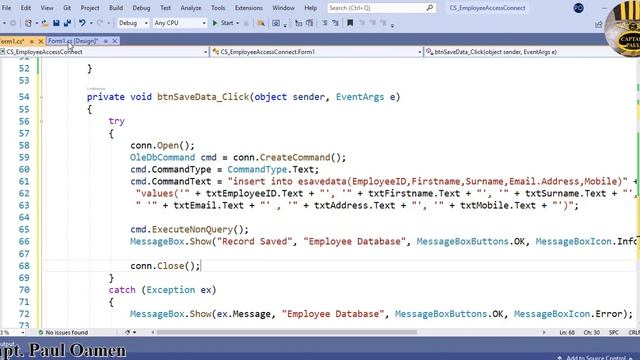Screen dimensions: 640x360
Task: Open the New Project dropdown arrow
Action: pos(36,23)
